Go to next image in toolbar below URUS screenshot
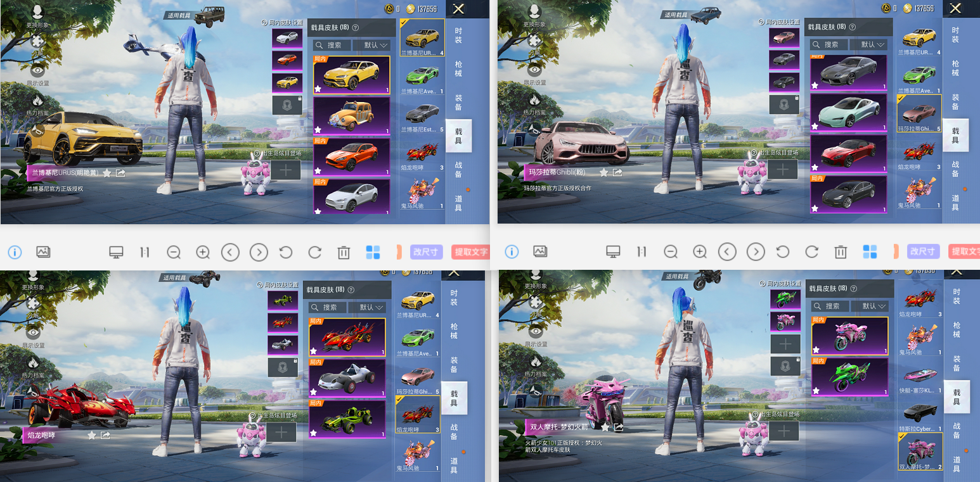This screenshot has height=482, width=980. coord(259,252)
